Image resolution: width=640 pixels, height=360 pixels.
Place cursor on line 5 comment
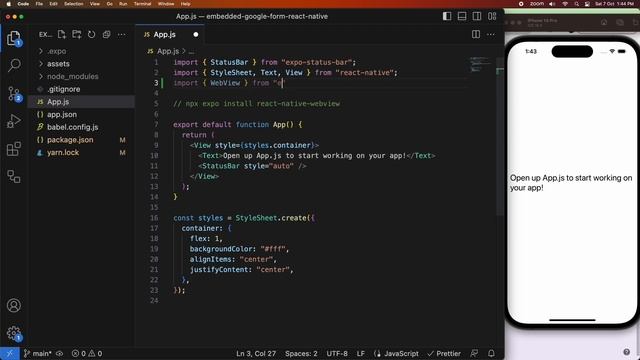tap(256, 104)
